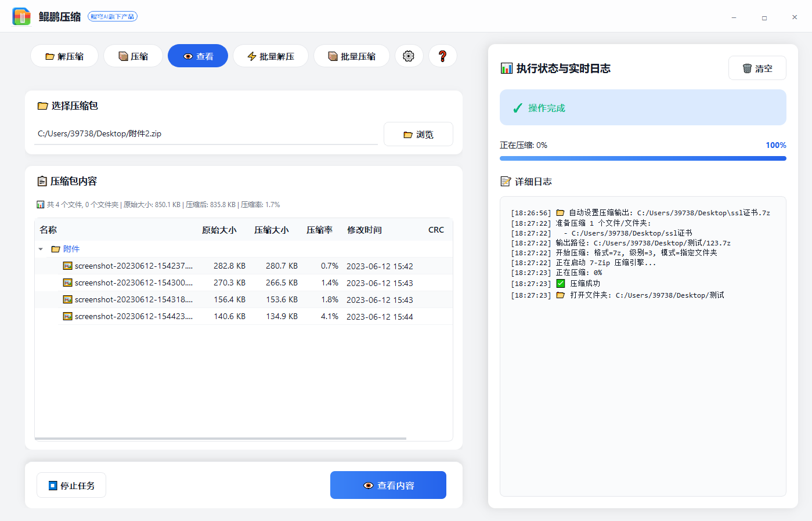This screenshot has width=812, height=521.
Task: Open the settings gear icon
Action: click(409, 56)
